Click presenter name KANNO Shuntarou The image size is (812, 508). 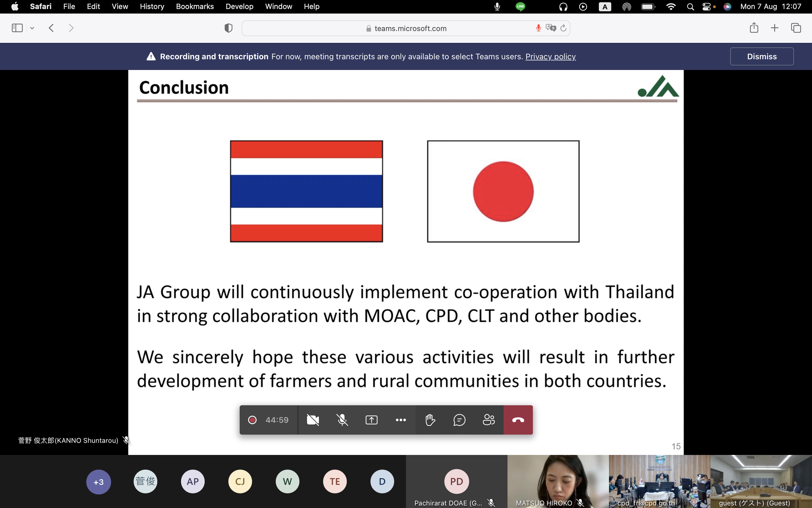[x=68, y=441]
